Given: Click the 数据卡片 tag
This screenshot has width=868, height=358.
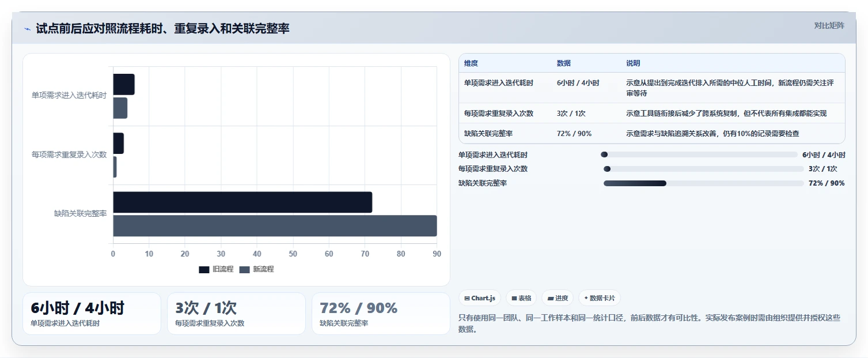Looking at the screenshot, I should point(600,298).
